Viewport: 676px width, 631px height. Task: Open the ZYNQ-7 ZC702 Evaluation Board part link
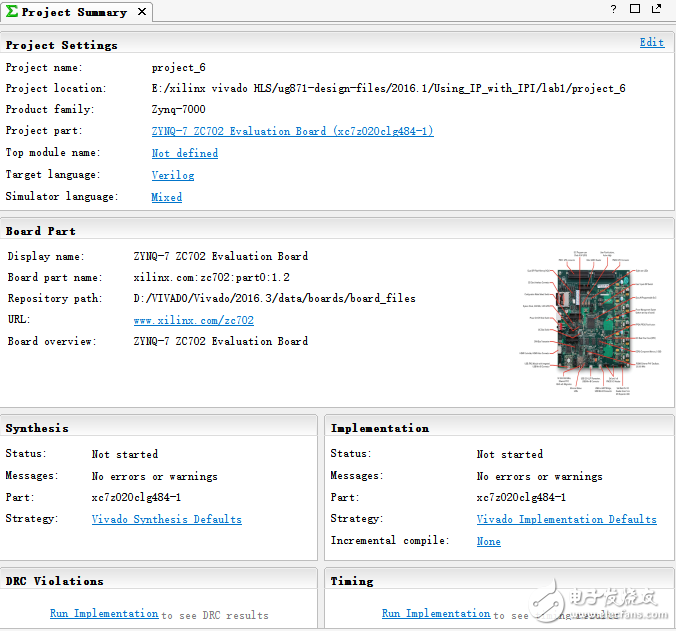[x=292, y=131]
